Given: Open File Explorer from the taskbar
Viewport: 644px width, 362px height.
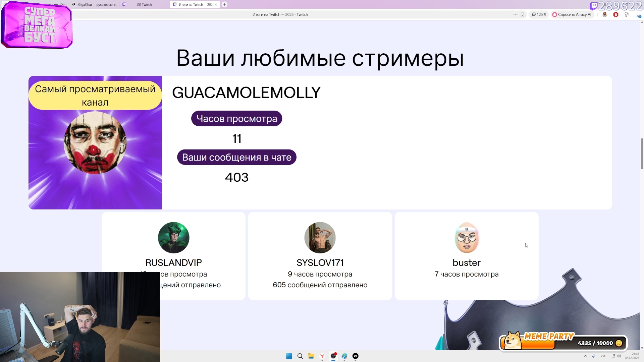Looking at the screenshot, I should coord(311,356).
